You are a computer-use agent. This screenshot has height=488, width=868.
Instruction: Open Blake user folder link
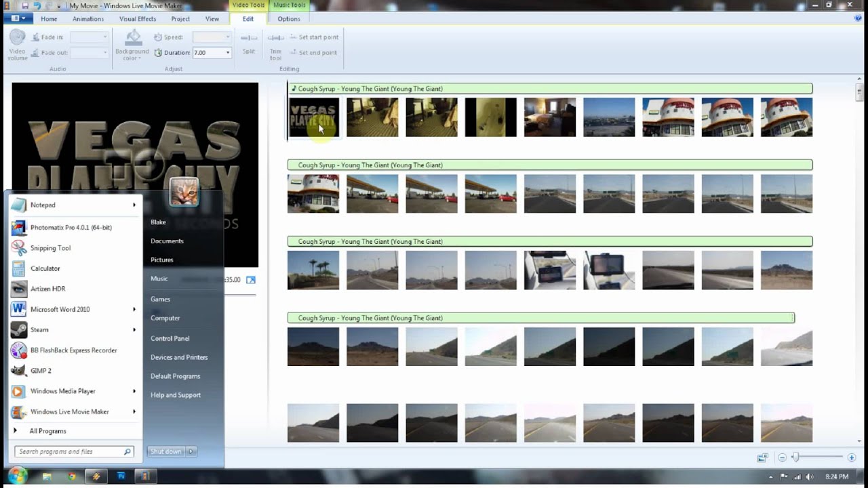click(158, 222)
